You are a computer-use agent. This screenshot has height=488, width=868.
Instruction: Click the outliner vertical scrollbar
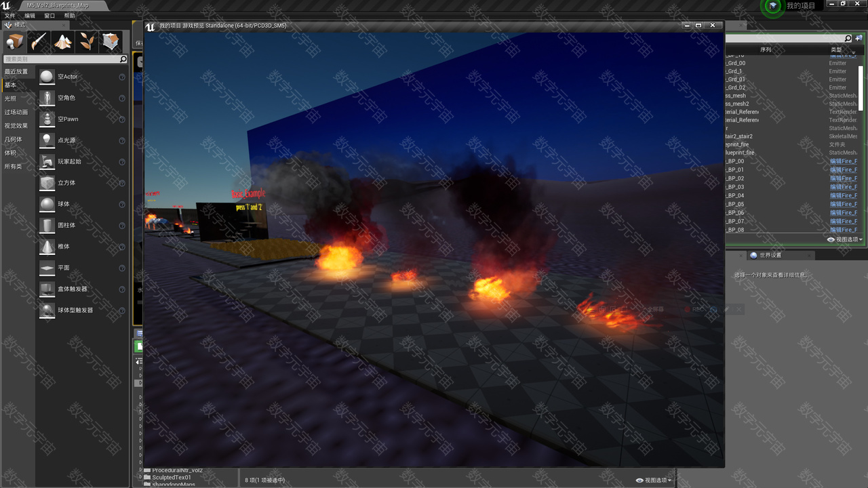click(x=862, y=81)
